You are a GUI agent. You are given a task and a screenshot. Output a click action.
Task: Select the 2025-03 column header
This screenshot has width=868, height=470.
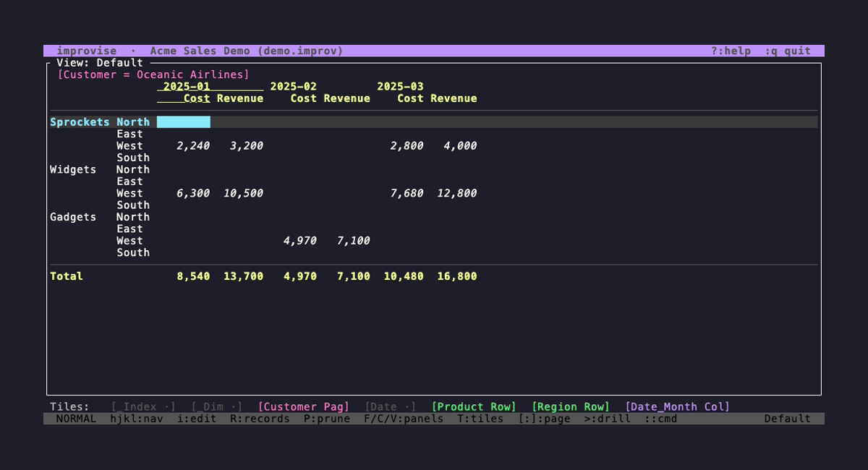[400, 86]
